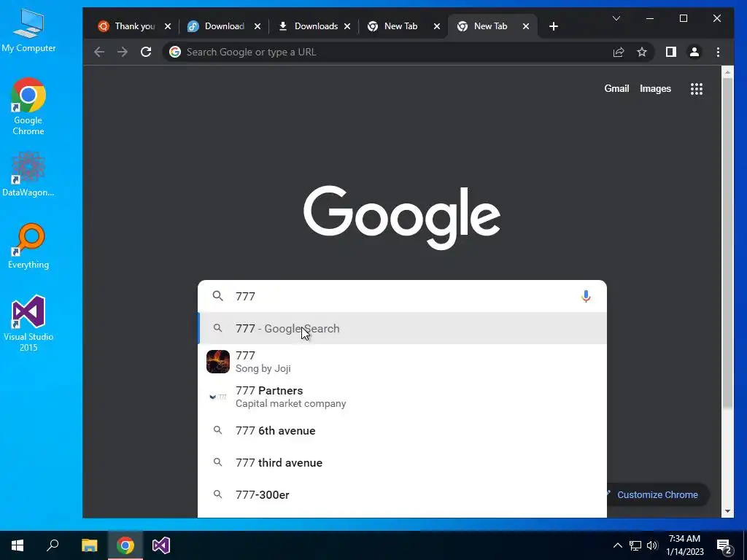
Task: Bookmark this tab with the star icon
Action: click(x=642, y=52)
